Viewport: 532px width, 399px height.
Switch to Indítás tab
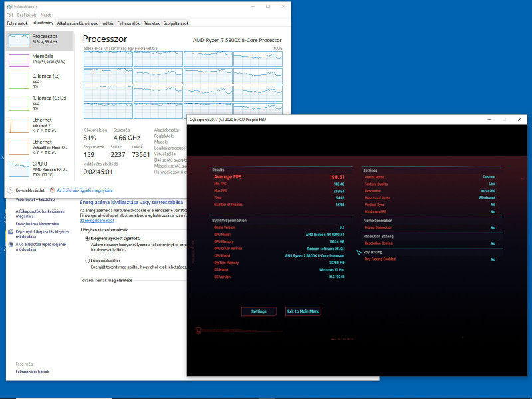[108, 23]
